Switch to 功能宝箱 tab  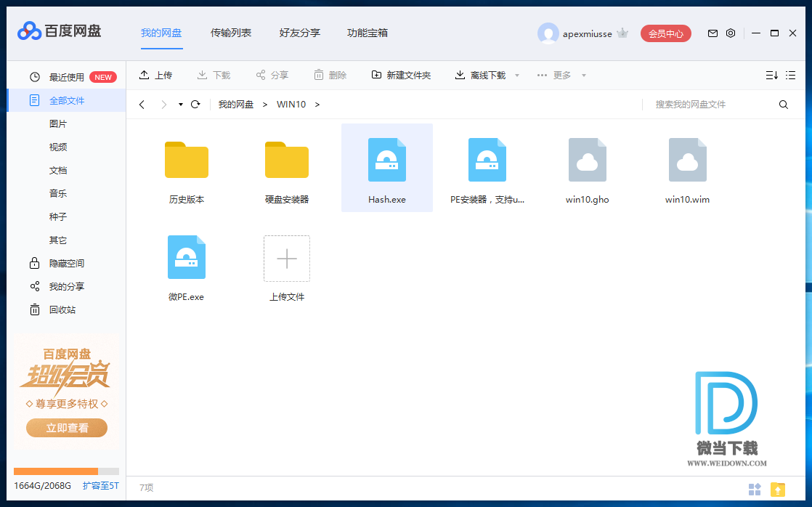pyautogui.click(x=368, y=33)
